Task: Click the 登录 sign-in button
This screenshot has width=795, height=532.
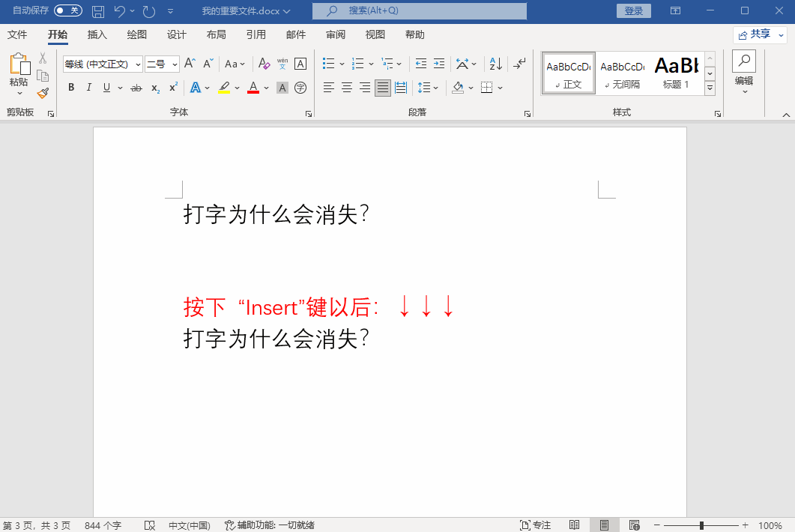Action: tap(633, 10)
